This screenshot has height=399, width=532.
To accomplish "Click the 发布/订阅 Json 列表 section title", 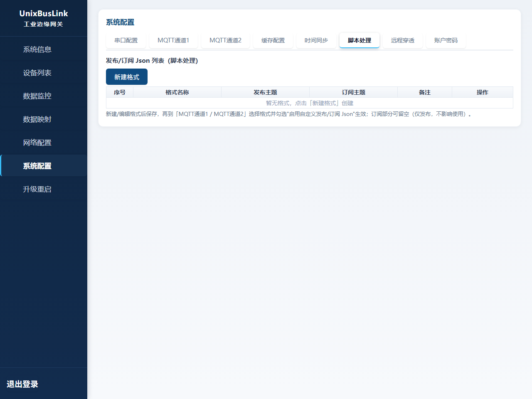I will click(152, 61).
